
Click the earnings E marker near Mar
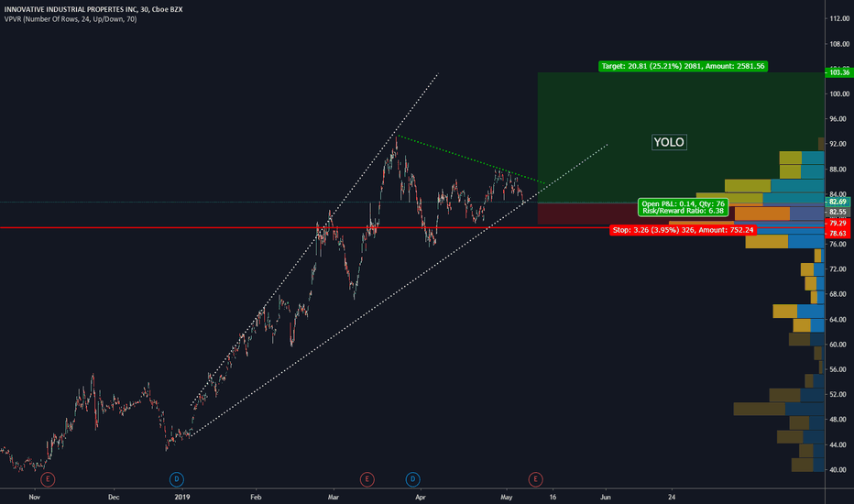pos(367,479)
